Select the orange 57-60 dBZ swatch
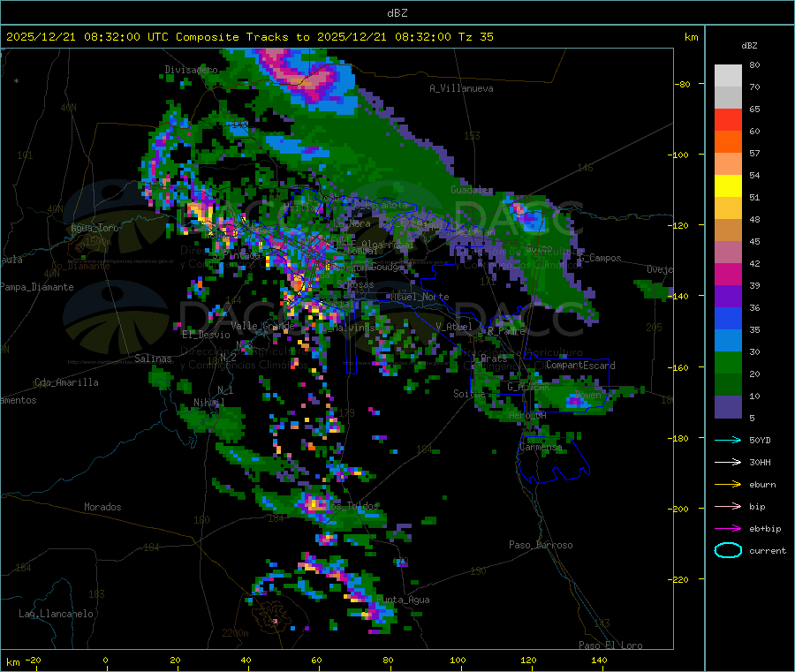This screenshot has width=795, height=672. [728, 142]
